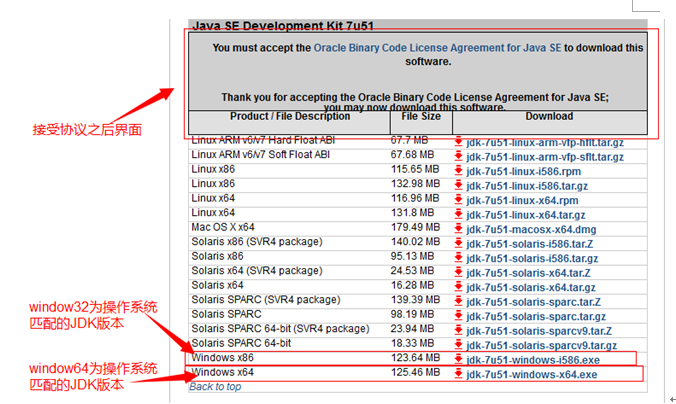This screenshot has height=404, width=676.
Task: Click the 123.64 MB file size cell
Action: click(x=415, y=358)
